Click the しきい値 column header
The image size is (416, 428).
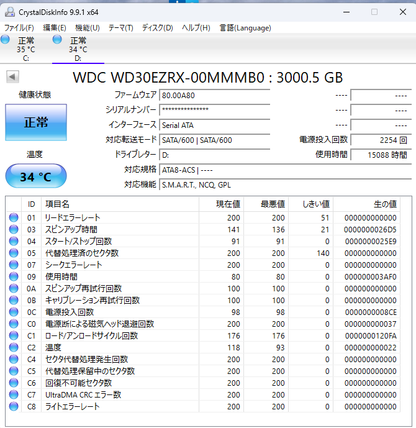pyautogui.click(x=311, y=204)
